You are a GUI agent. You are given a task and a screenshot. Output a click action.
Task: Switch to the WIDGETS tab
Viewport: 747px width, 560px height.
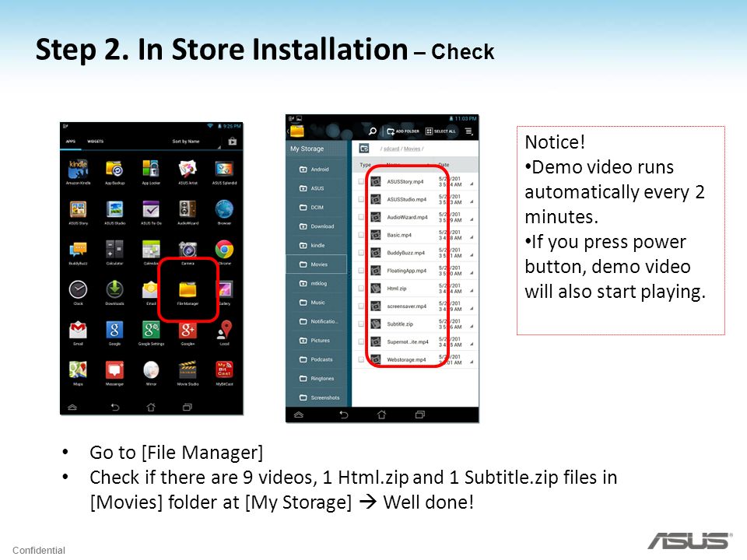point(95,142)
